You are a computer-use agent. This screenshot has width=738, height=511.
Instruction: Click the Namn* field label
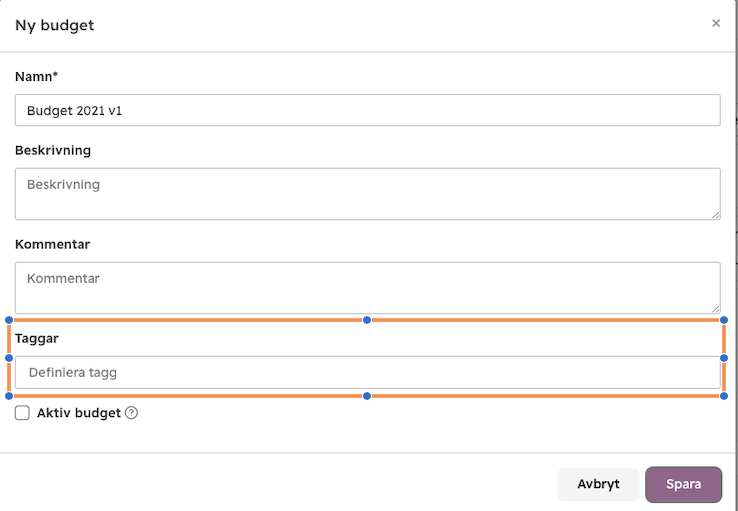[x=36, y=76]
